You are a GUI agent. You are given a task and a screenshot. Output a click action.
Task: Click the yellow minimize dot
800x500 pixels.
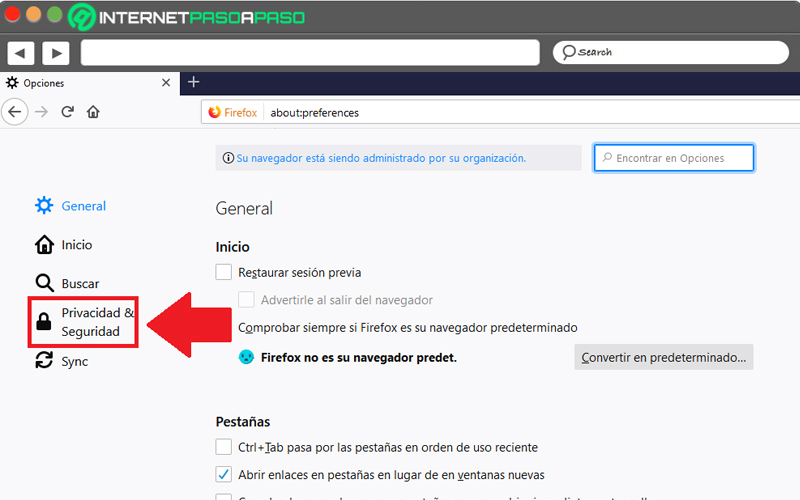pos(33,14)
